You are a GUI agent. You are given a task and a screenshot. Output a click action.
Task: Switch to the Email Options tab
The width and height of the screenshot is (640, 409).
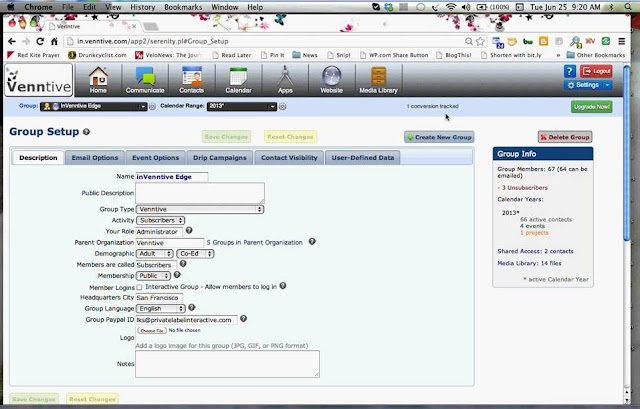(x=95, y=158)
